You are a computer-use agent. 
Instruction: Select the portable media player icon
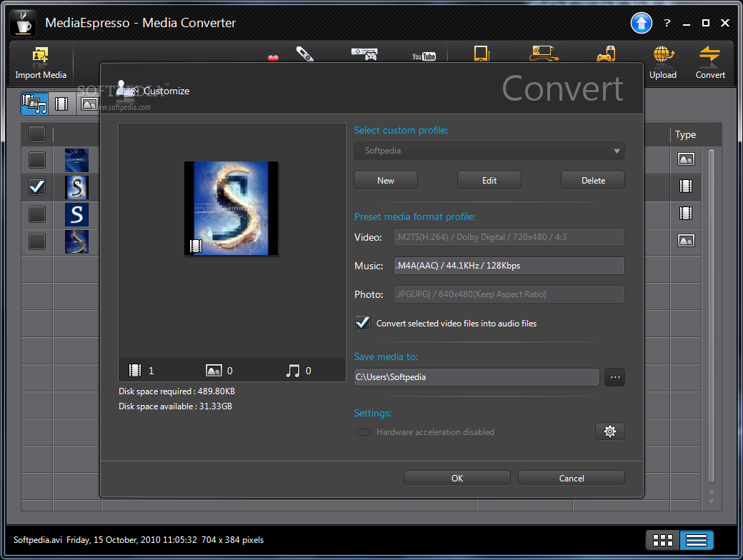tap(482, 54)
